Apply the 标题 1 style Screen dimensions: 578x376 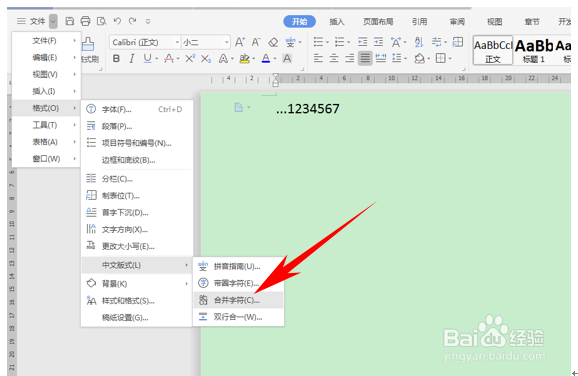coord(533,50)
